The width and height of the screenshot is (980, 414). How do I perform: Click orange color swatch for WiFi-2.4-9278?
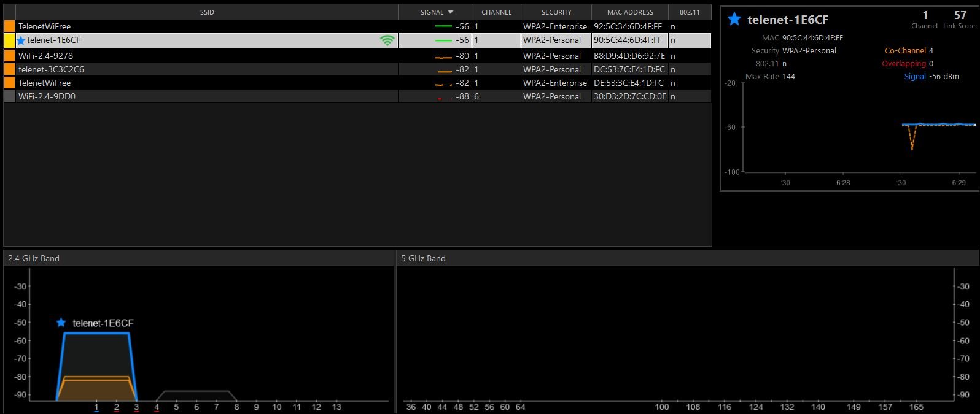pos(9,56)
